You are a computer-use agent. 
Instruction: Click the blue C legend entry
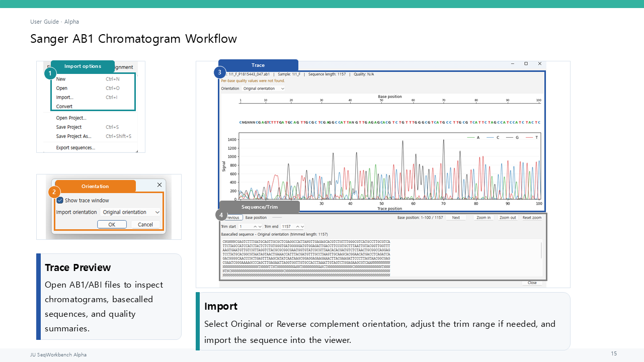coord(493,137)
